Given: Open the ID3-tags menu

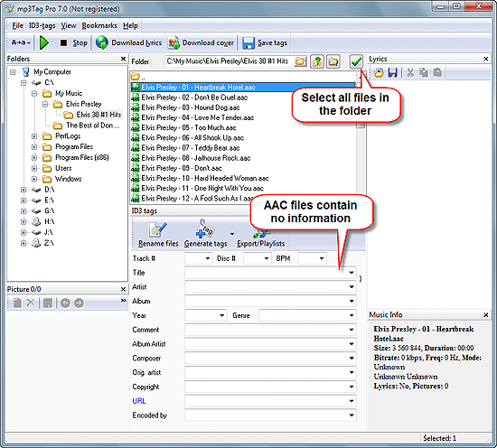Looking at the screenshot, I should tap(42, 25).
